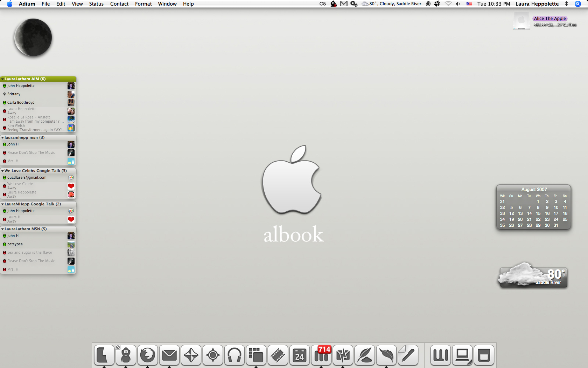Select Carla Boothroyd contact
Image resolution: width=588 pixels, height=368 pixels.
click(38, 102)
